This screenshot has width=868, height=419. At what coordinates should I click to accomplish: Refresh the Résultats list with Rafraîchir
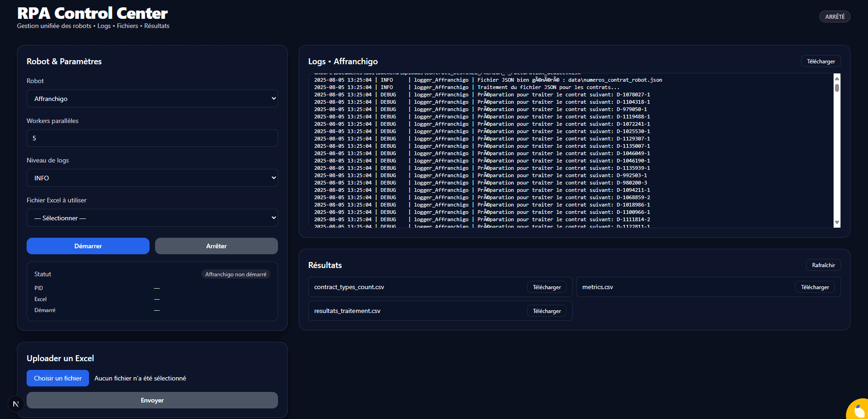point(823,265)
